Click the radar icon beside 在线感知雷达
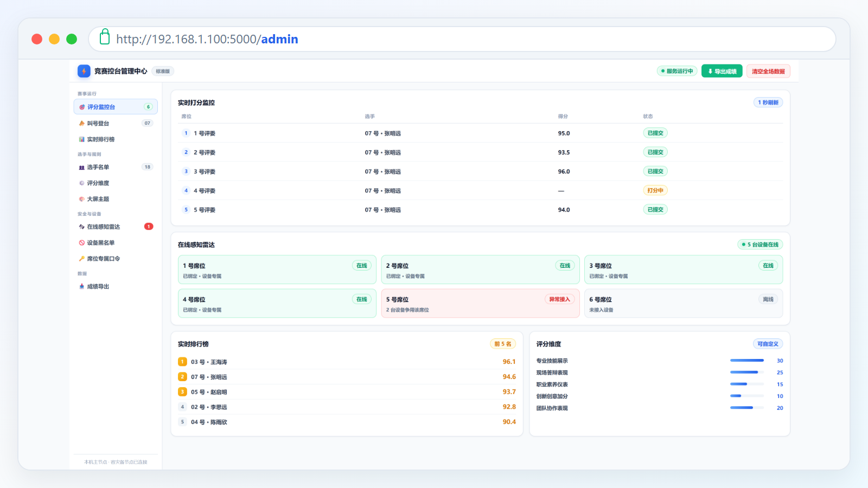 tap(82, 227)
